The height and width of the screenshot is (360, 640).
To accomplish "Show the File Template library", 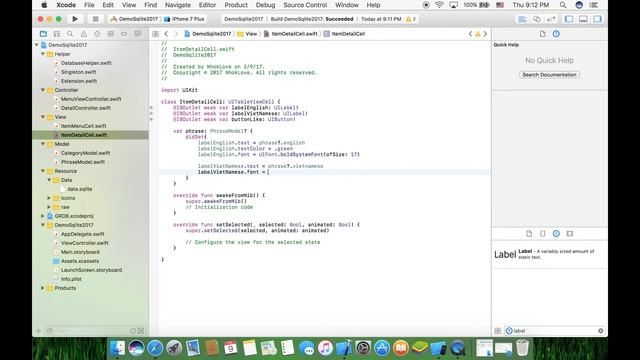I will (529, 233).
